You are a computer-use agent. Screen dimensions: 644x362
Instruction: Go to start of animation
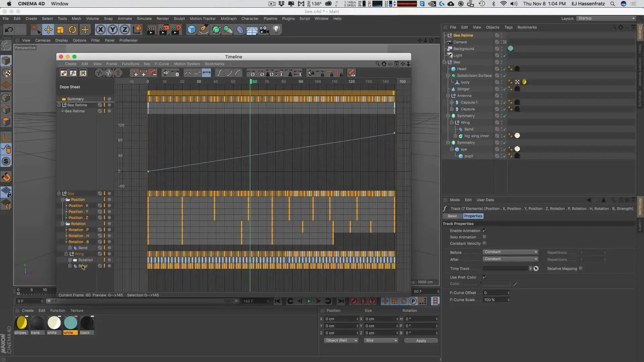[x=277, y=301]
